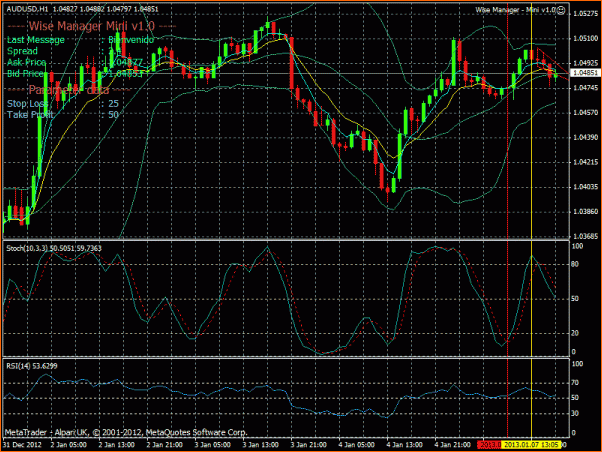
Task: Click price axis value 1.04570
Action: point(585,113)
